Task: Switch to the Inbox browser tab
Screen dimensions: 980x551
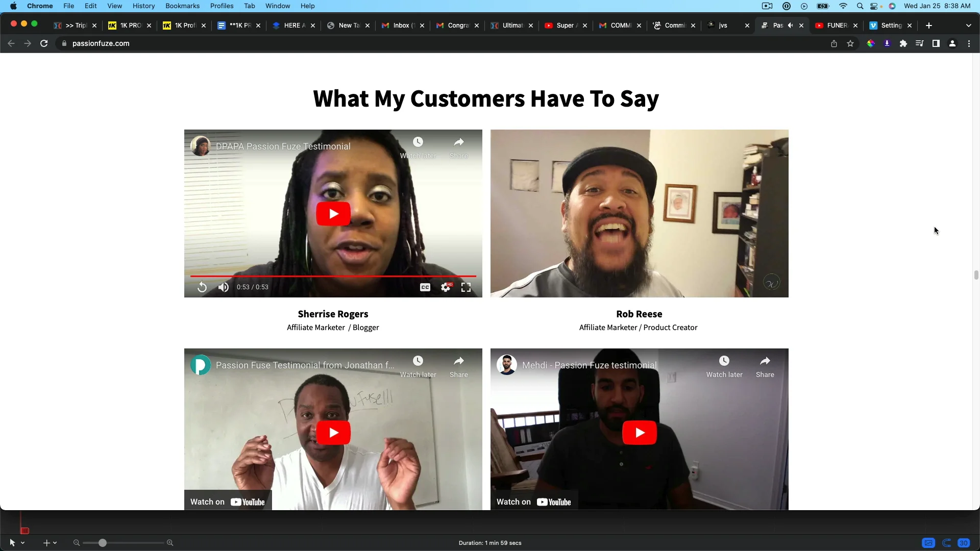Action: 400,25
